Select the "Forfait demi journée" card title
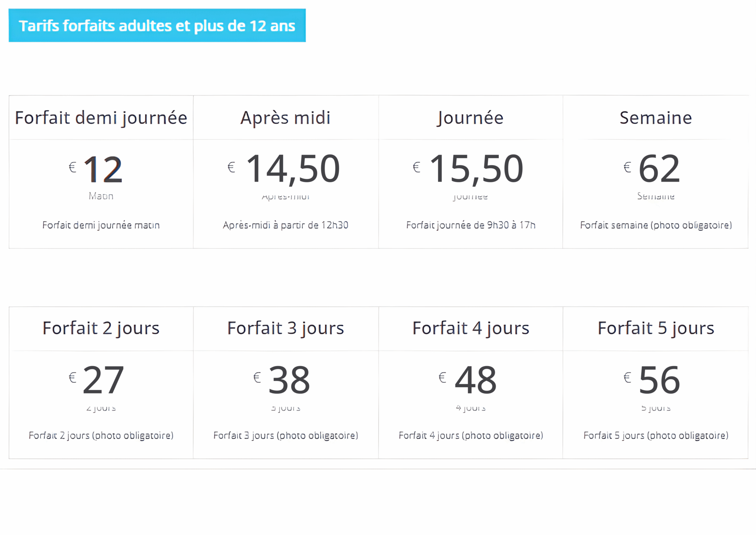756x535 pixels. click(x=101, y=118)
